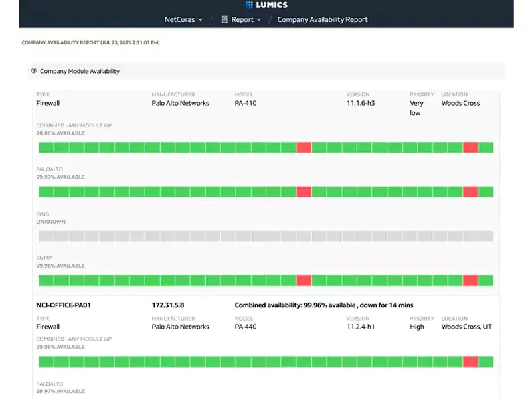
Task: Click the LUMICS logo grid icon
Action: coord(249,5)
